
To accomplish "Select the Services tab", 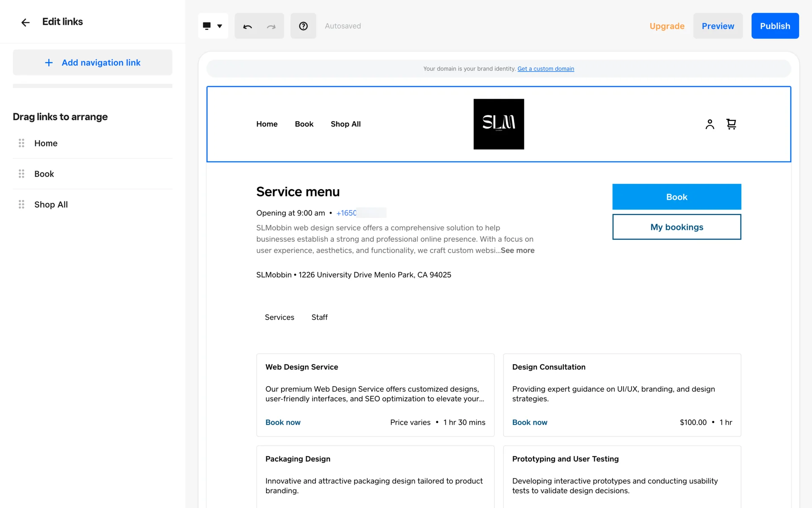I will [279, 317].
